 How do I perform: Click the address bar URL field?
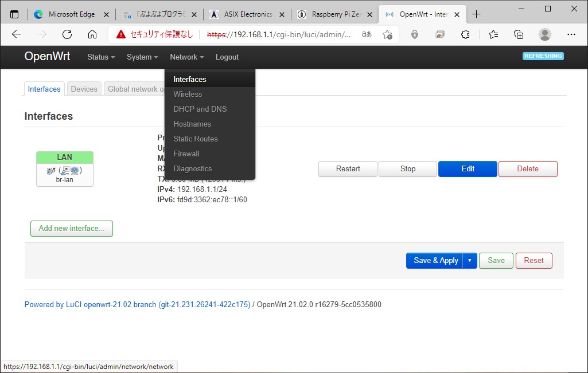[279, 34]
